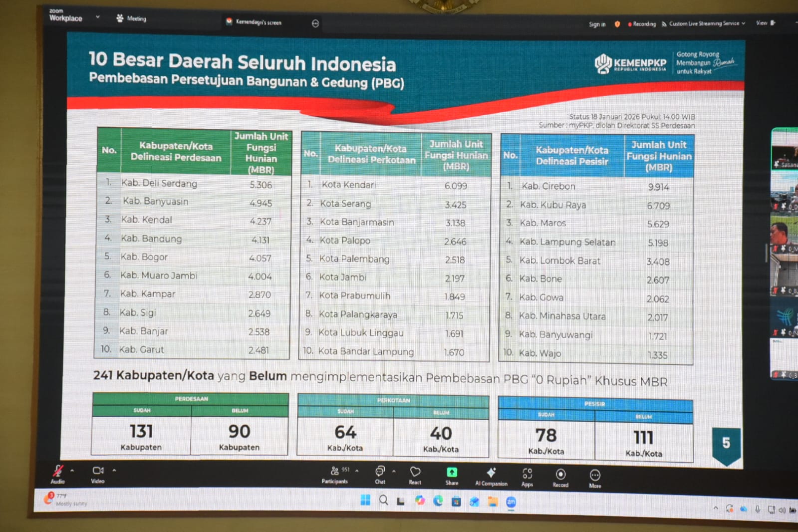Click the security shield icon
Viewport: 798px width, 532px height.
point(617,24)
